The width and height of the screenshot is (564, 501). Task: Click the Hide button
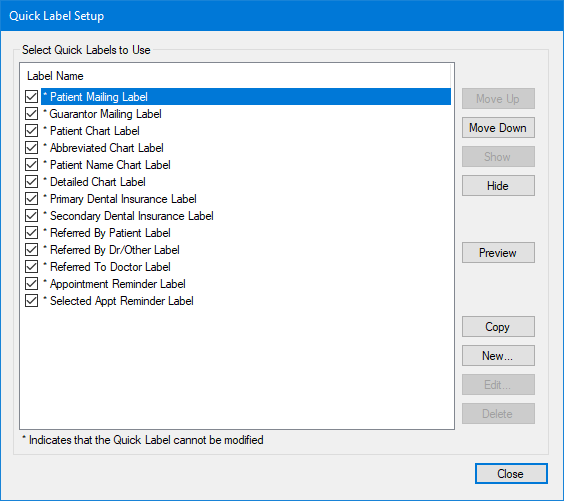click(498, 186)
